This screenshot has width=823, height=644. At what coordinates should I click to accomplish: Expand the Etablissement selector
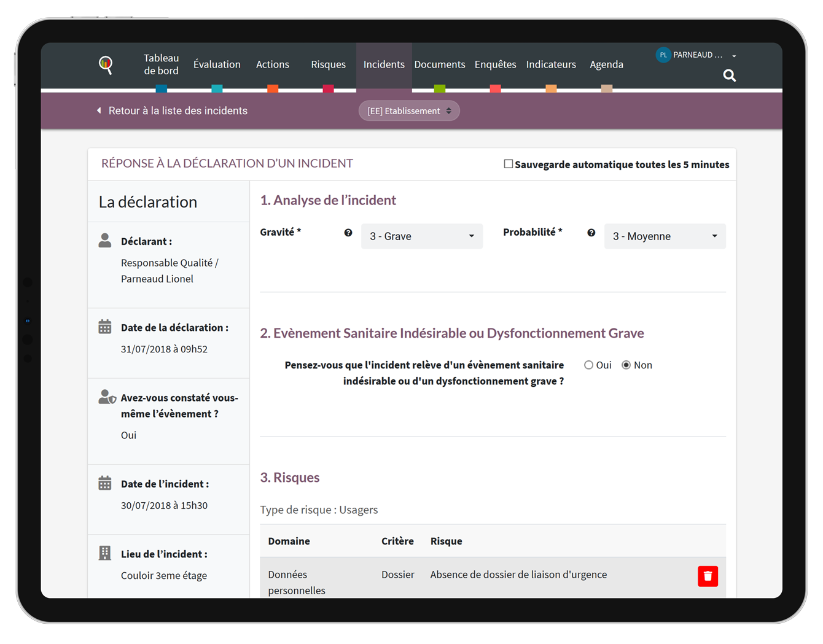click(409, 111)
